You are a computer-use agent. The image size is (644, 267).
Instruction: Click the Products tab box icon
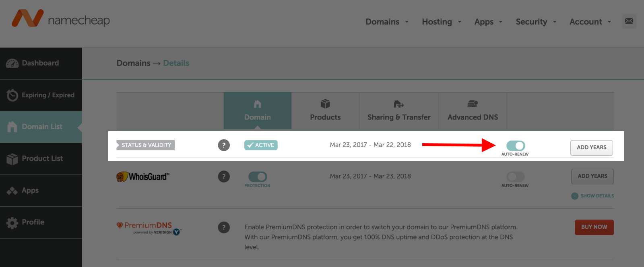[325, 104]
